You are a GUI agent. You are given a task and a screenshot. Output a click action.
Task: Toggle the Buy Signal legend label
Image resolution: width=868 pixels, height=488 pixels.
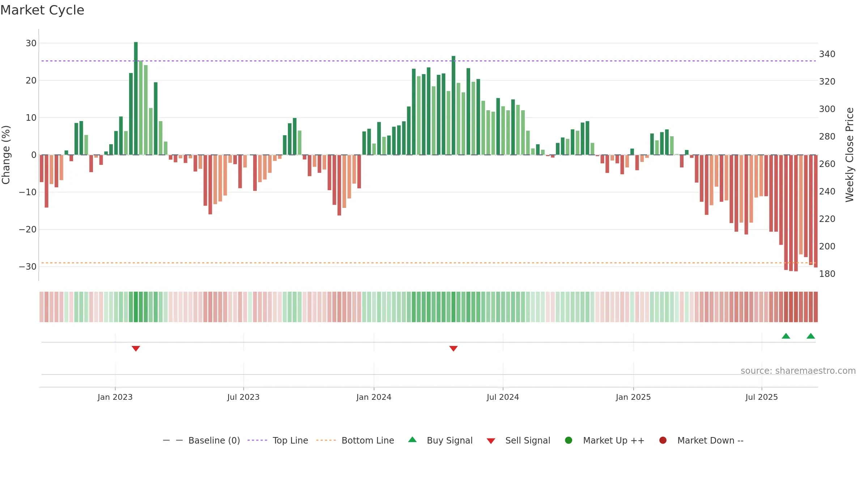(450, 440)
